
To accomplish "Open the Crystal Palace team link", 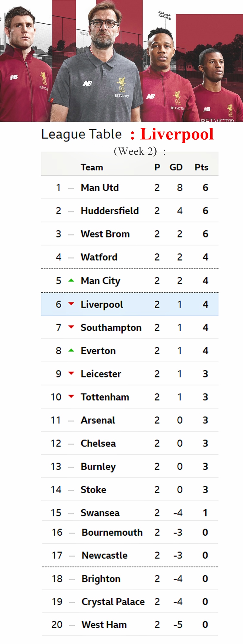I will (113, 602).
